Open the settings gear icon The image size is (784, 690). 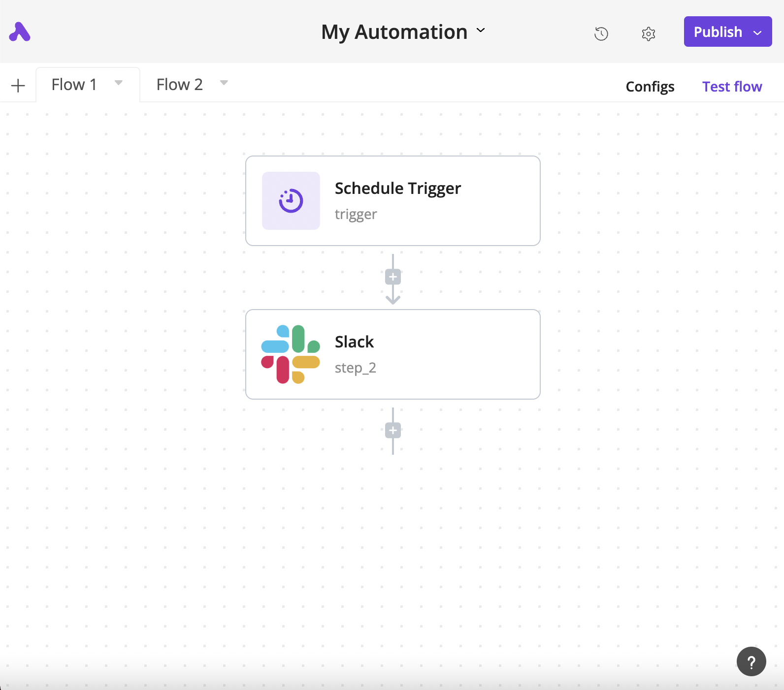[648, 33]
